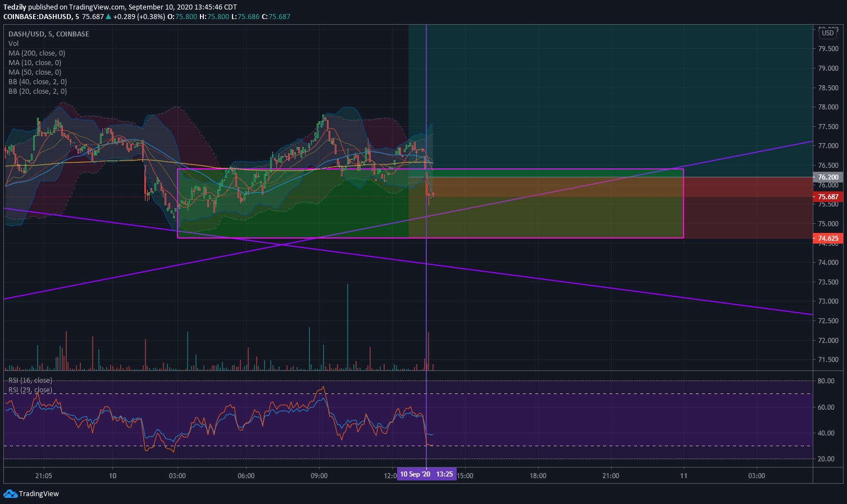Screen dimensions: 847x504
Task: Click the 21:00 time axis label
Action: coord(611,476)
